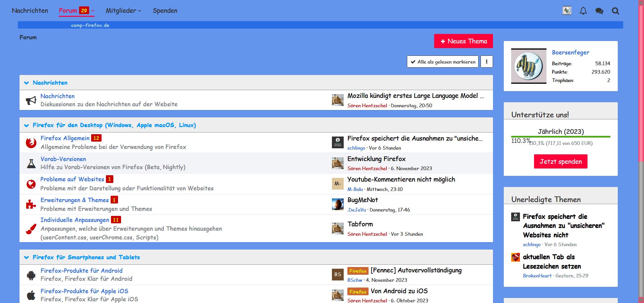
Task: Expand the Forum menu dropdown arrow
Action: [x=92, y=11]
